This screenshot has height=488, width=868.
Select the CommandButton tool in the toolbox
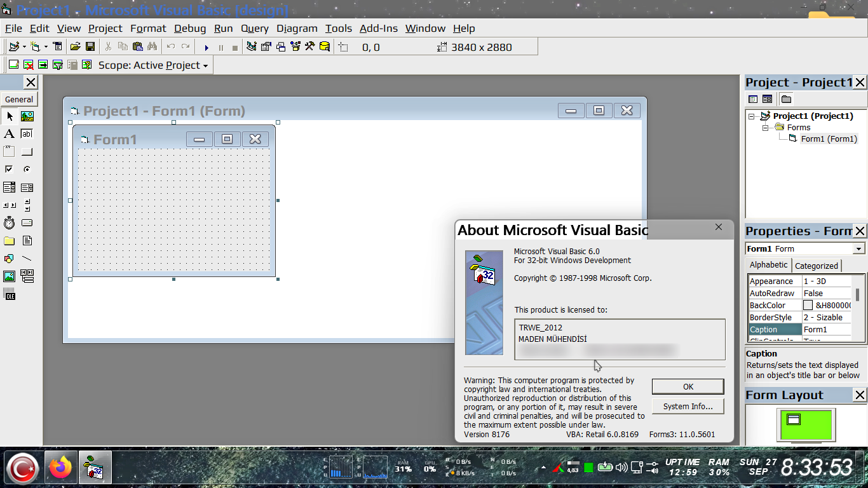27,152
